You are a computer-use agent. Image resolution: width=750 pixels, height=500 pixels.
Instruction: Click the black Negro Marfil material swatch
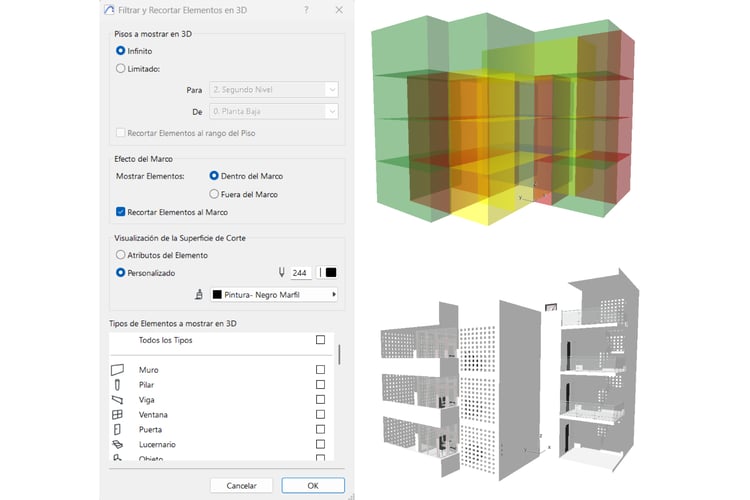pos(217,295)
